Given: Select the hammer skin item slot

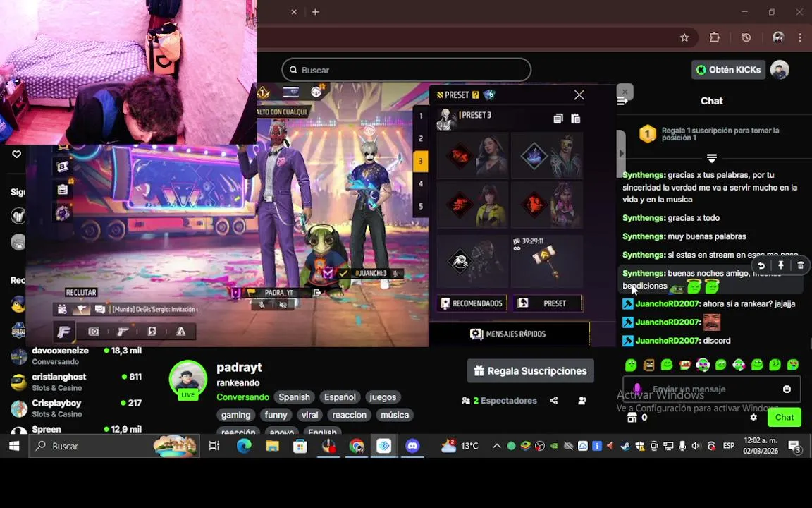Looking at the screenshot, I should [x=547, y=261].
